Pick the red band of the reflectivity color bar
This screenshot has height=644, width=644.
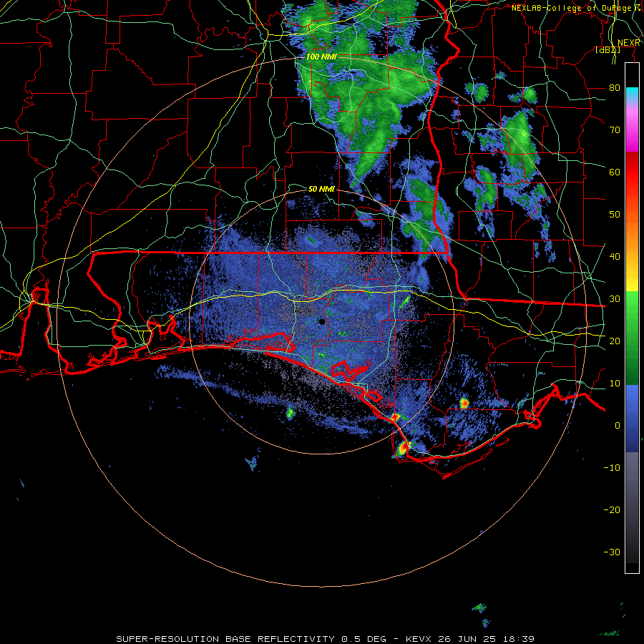coord(632,172)
